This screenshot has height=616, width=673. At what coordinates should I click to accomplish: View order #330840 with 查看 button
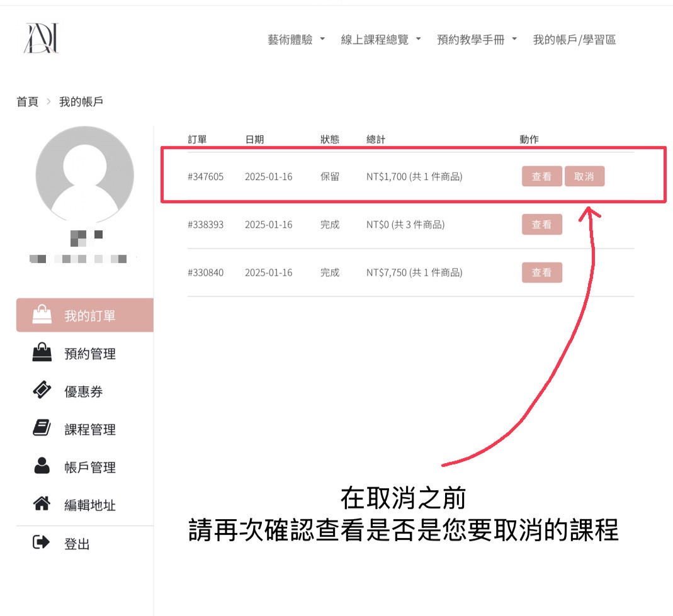point(541,272)
